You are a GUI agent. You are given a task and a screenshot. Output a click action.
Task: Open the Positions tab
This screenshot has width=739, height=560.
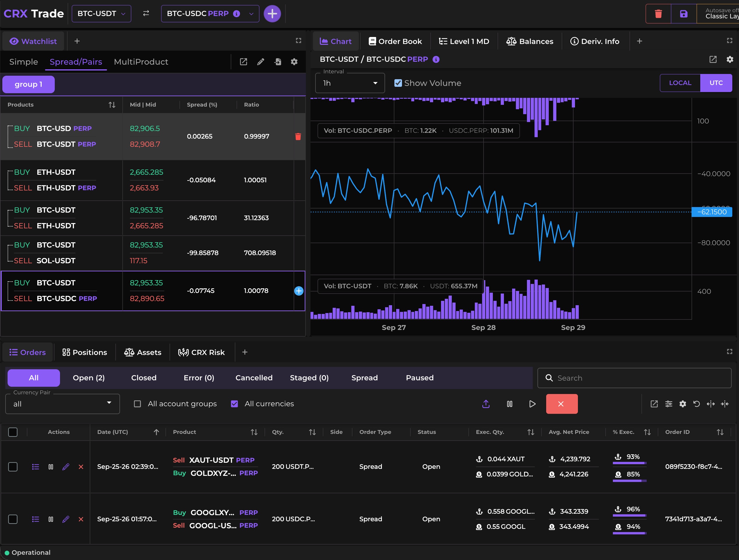pyautogui.click(x=84, y=352)
